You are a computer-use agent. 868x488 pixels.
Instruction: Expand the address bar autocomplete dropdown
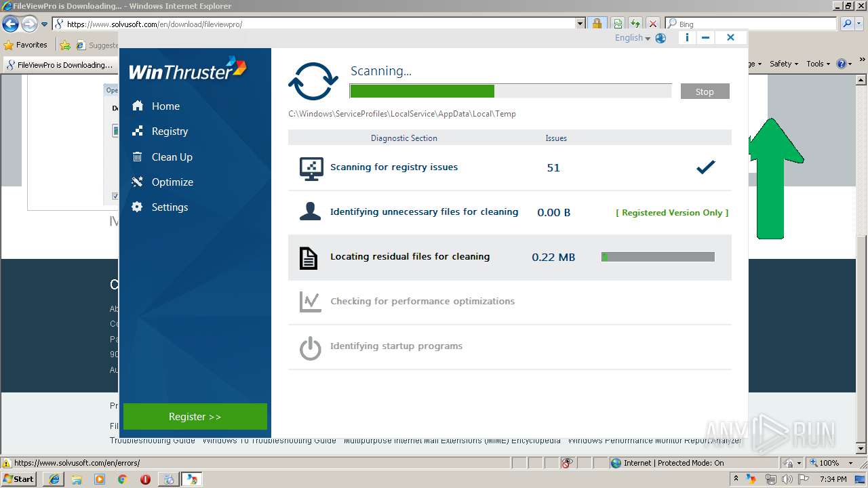(580, 24)
